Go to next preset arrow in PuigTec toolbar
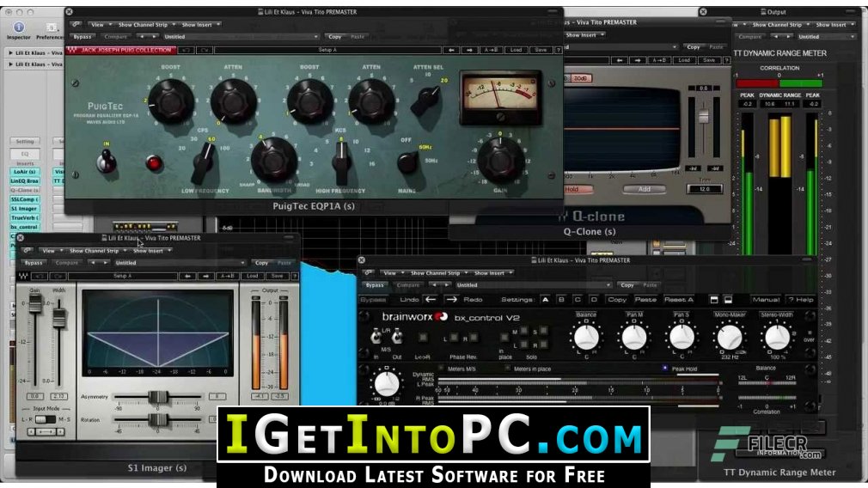Screen dimensions: 868x488 (x=469, y=50)
